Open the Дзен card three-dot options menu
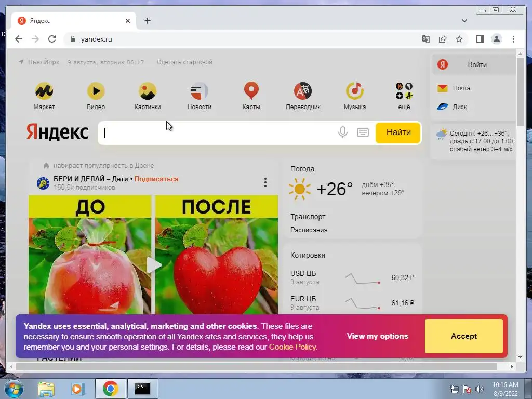Screen dimensions: 532x399 point(265,182)
